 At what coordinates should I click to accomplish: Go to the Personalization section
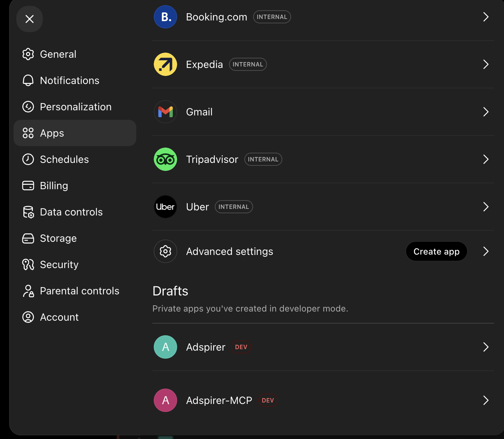click(75, 107)
